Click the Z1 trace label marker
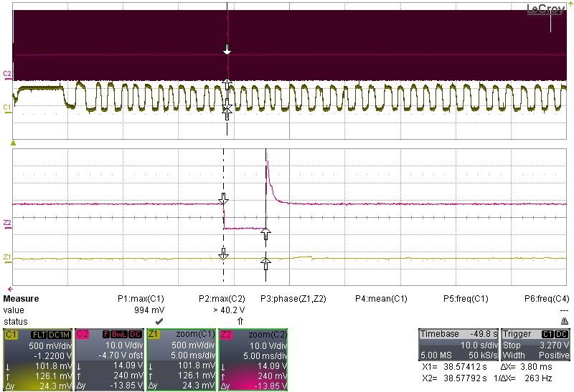Screen dimensions: 574x392 (x=7, y=258)
